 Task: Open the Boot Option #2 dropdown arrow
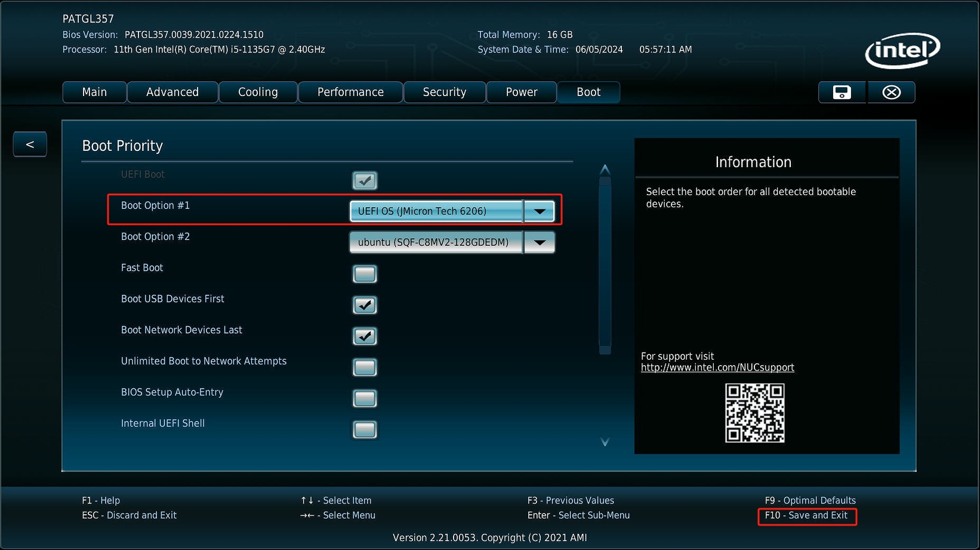(540, 242)
